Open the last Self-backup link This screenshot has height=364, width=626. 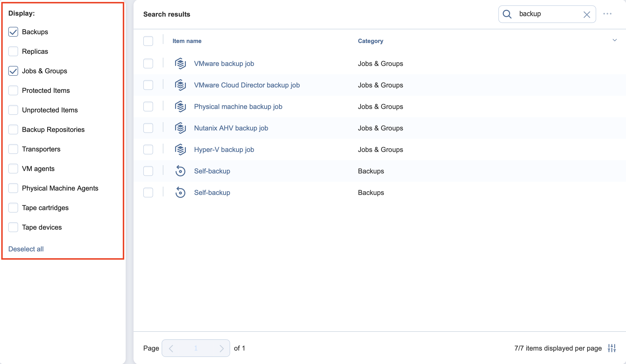click(212, 193)
